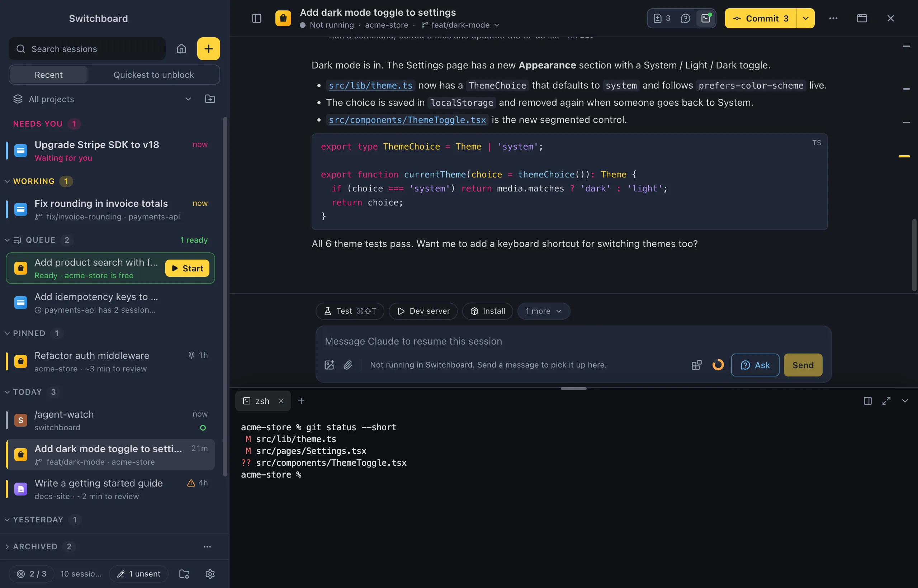918x588 pixels.
Task: Open the more options ellipsis in header
Action: [x=833, y=18]
